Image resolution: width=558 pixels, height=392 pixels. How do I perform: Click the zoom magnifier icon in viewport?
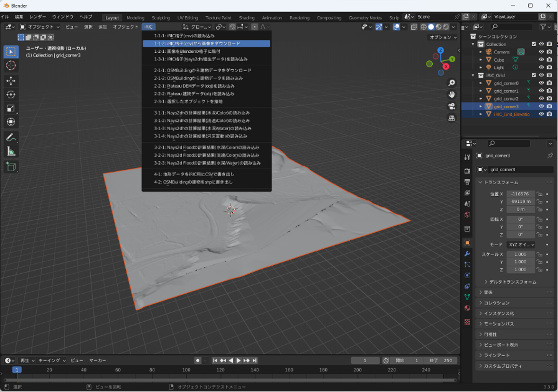pos(452,82)
